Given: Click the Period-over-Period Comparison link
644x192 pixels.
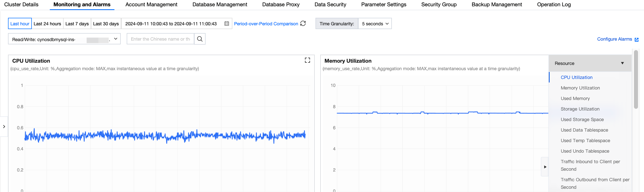Looking at the screenshot, I should pos(266,24).
